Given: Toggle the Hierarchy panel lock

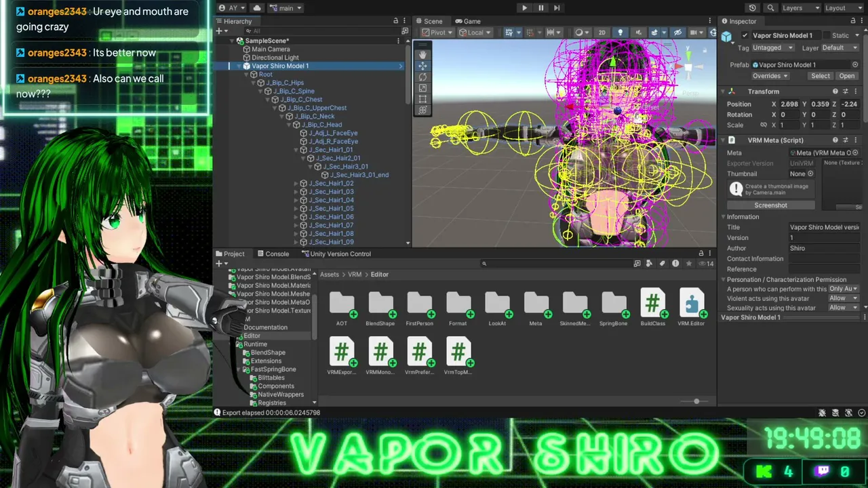Looking at the screenshot, I should pyautogui.click(x=396, y=21).
